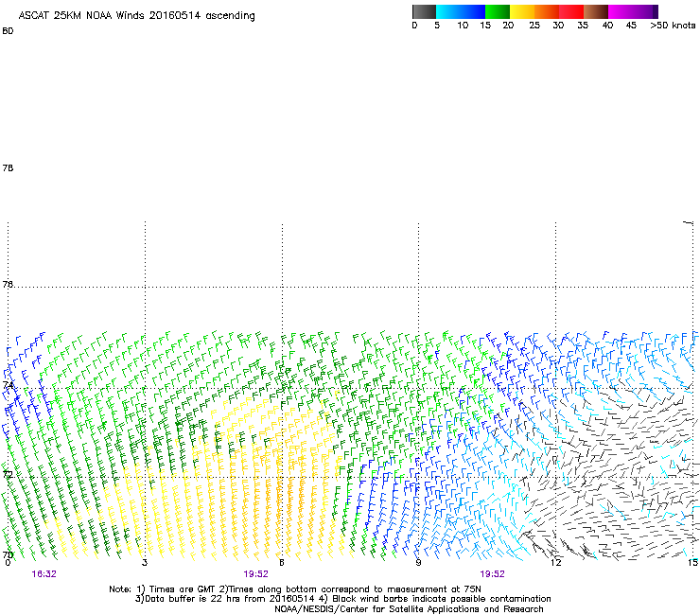700x615 pixels.
Task: Click the '45' label under the color legend
Action: tap(631, 26)
